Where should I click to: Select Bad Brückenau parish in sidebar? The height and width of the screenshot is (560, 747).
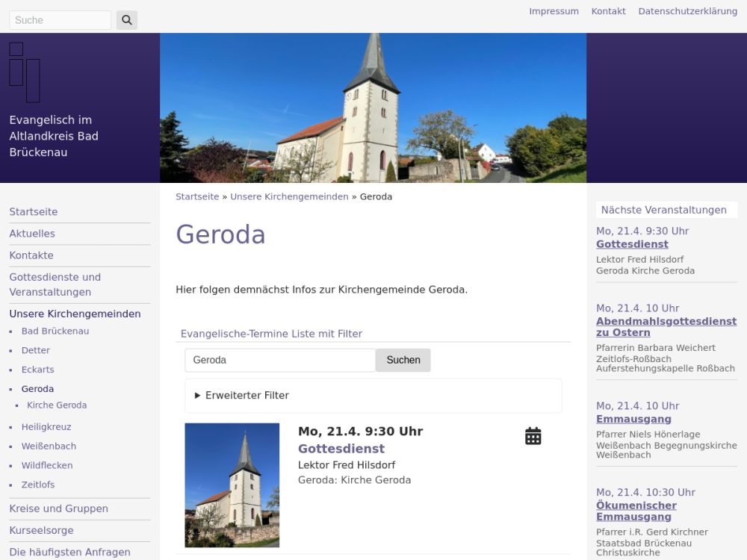click(55, 331)
